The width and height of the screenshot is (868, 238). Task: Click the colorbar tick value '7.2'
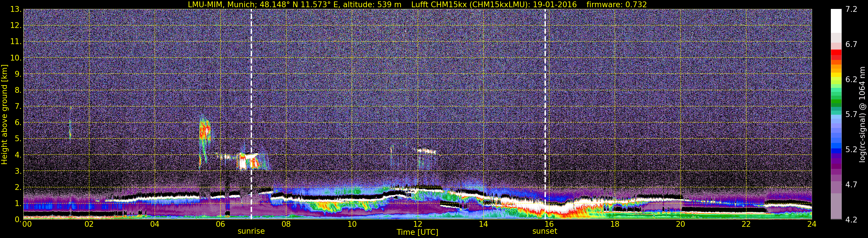(x=851, y=9)
